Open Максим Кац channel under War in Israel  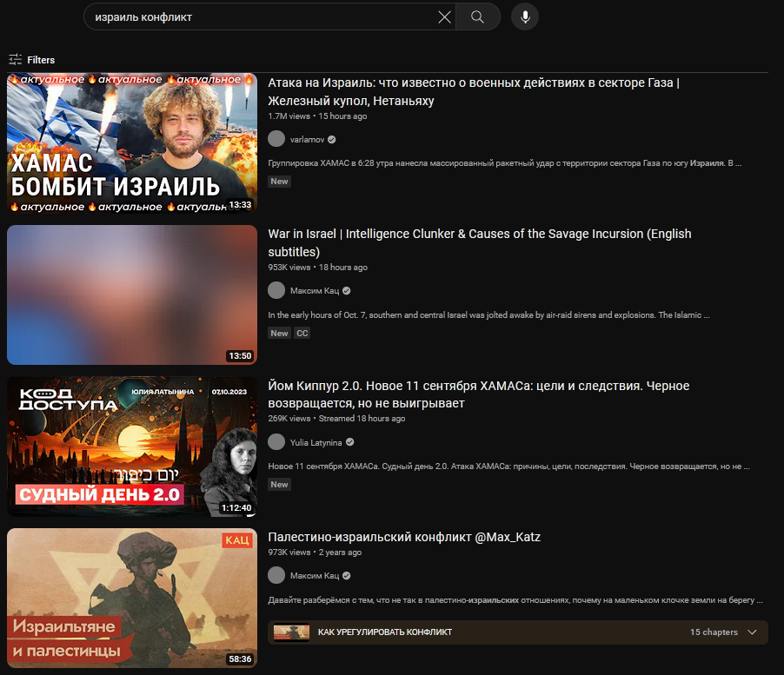(315, 291)
